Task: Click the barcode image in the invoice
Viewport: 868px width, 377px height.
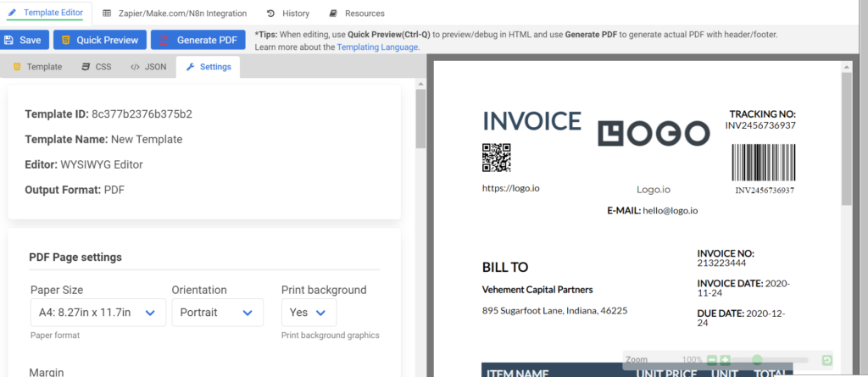Action: (764, 162)
